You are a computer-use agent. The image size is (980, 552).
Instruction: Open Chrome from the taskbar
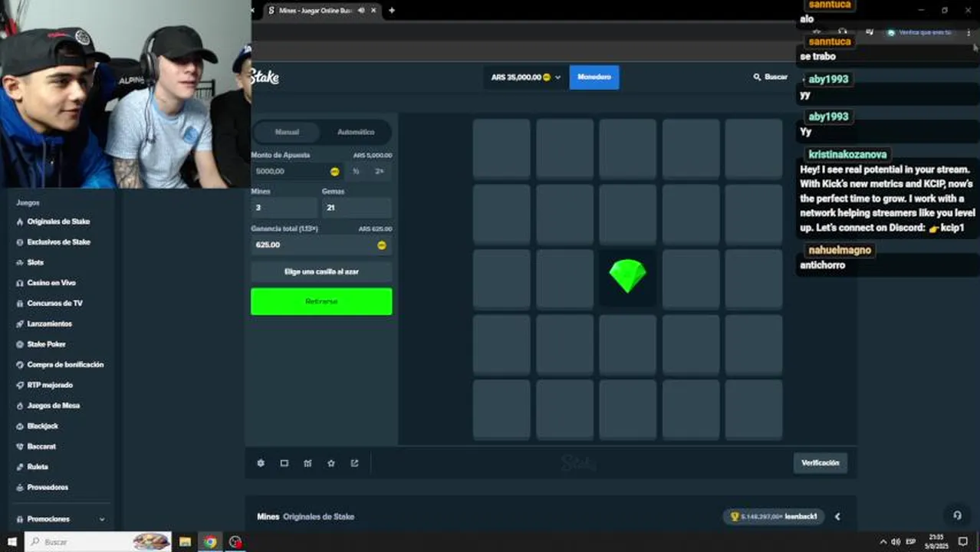click(210, 542)
